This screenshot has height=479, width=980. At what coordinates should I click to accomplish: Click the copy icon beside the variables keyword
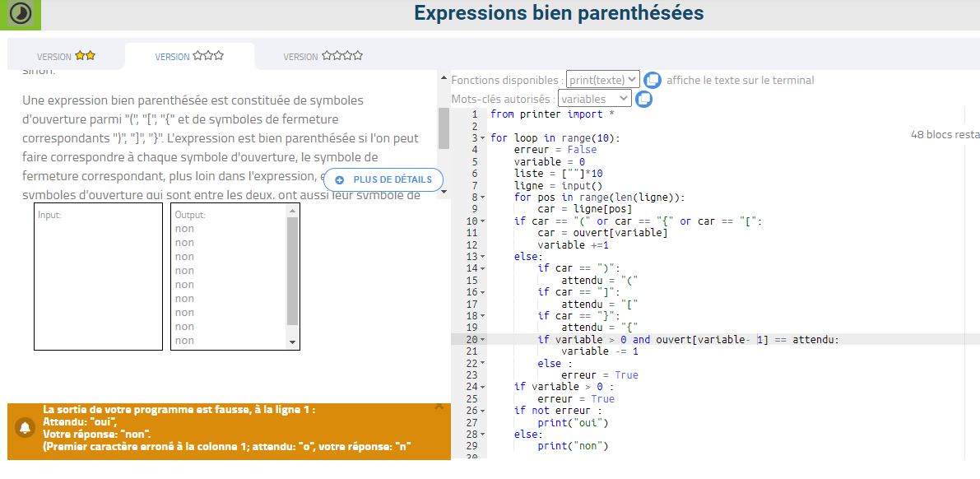tap(644, 99)
